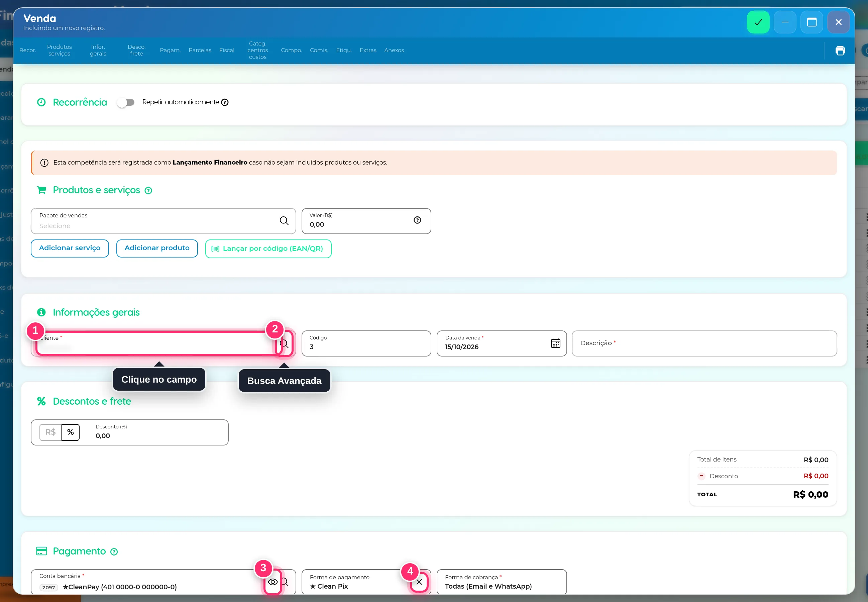Image resolution: width=868 pixels, height=602 pixels.
Task: Click the green confirm checkmark button
Action: pyautogui.click(x=758, y=22)
